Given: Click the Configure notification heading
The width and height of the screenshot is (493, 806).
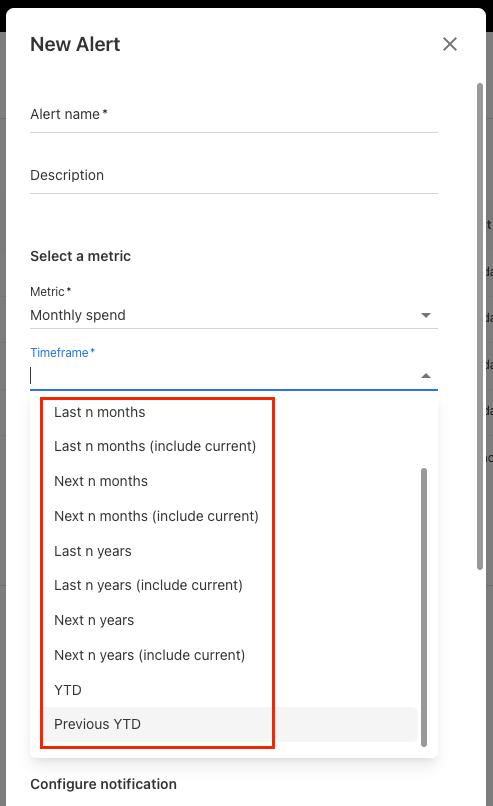Looking at the screenshot, I should [x=103, y=784].
